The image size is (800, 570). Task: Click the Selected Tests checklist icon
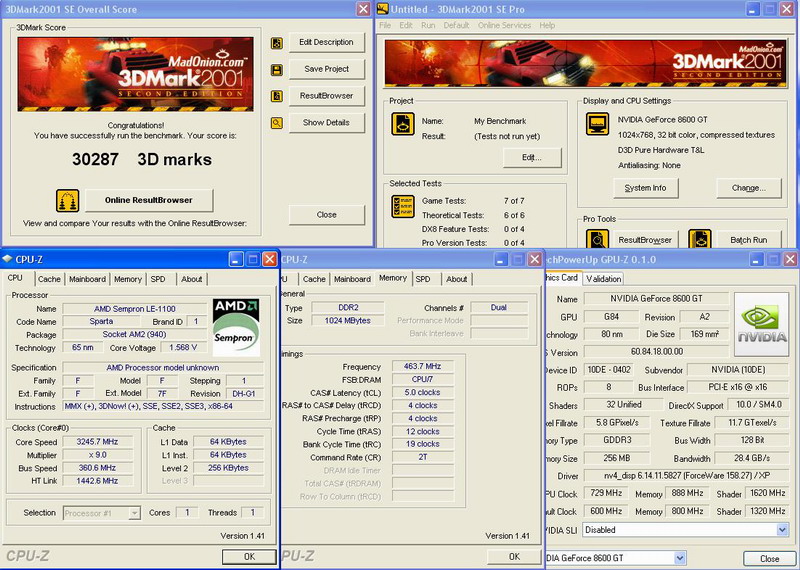(x=401, y=207)
